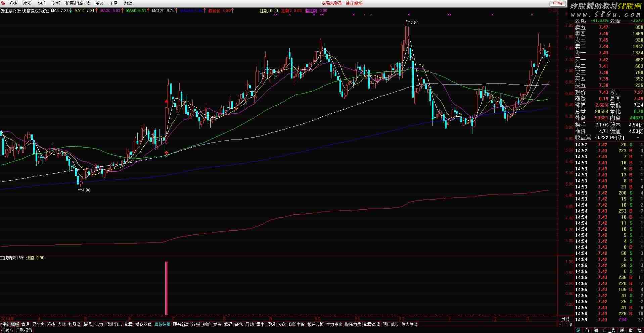Select the 潜伏涨停 indicator tab
The width and height of the screenshot is (644, 333).
pos(144,324)
